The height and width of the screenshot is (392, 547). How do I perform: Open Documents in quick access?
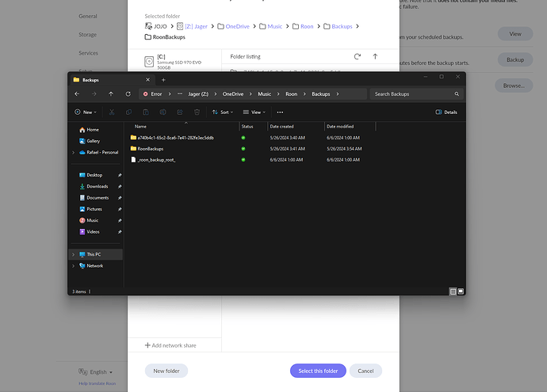(94, 197)
